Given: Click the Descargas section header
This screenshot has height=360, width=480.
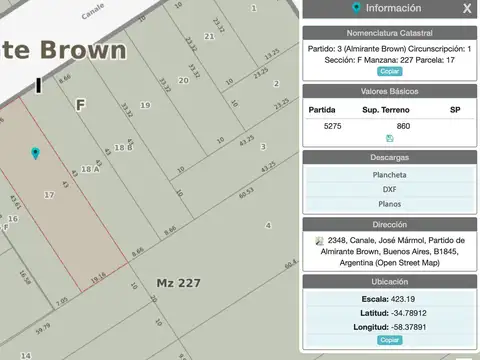Looking at the screenshot, I should [390, 157].
